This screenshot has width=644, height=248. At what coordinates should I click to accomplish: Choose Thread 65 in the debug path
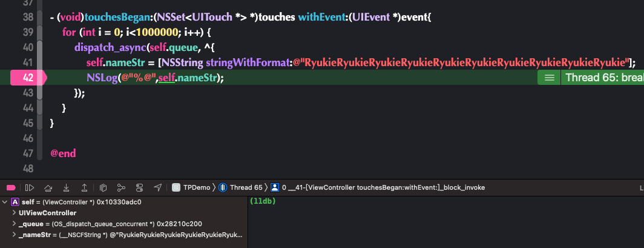[246, 187]
